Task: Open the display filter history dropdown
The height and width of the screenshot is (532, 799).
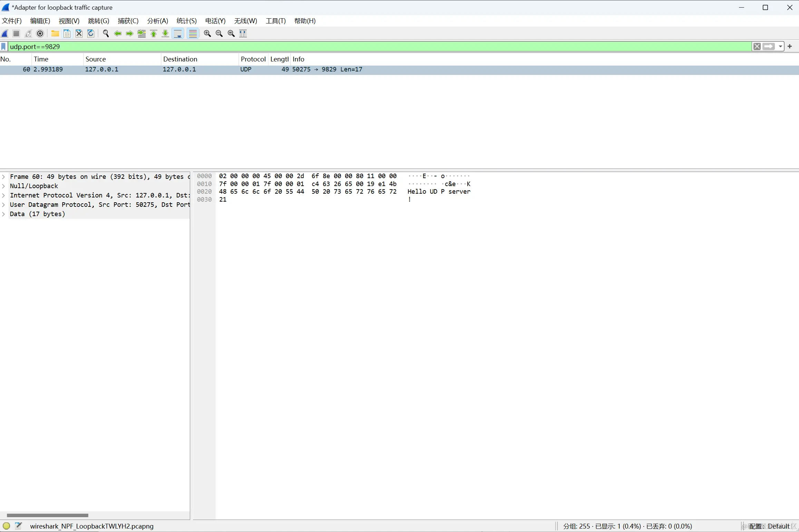Action: point(780,47)
